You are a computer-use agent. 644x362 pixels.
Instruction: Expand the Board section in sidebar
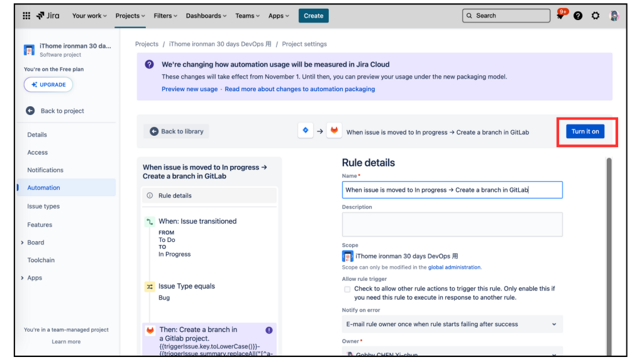point(22,243)
